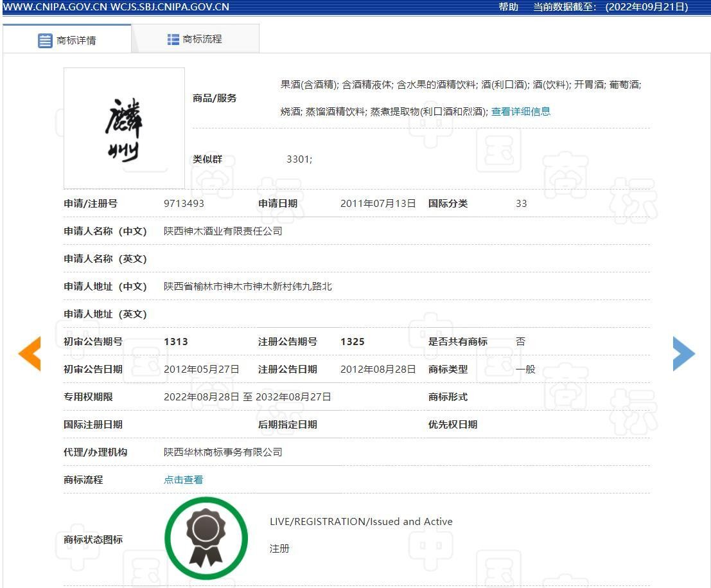Open the 帮助 help link
This screenshot has height=588, width=711.
click(508, 7)
